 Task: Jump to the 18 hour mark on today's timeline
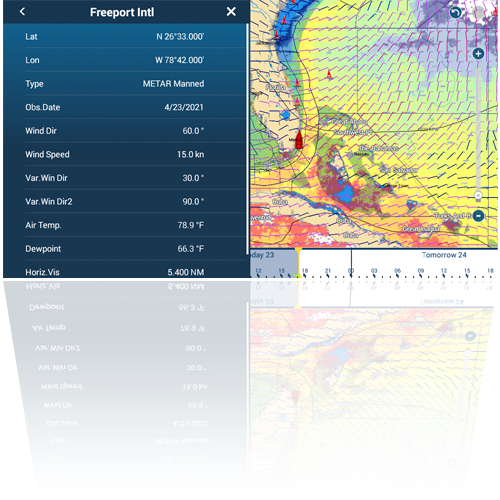tap(305, 271)
